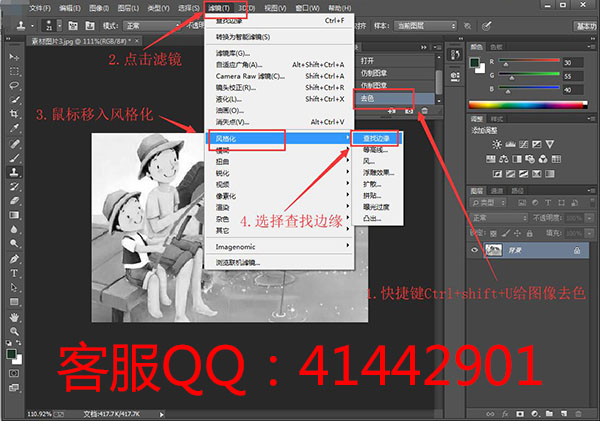Select the Rectangular Marquee tool
Viewport: 600px width, 421px height.
[14, 72]
